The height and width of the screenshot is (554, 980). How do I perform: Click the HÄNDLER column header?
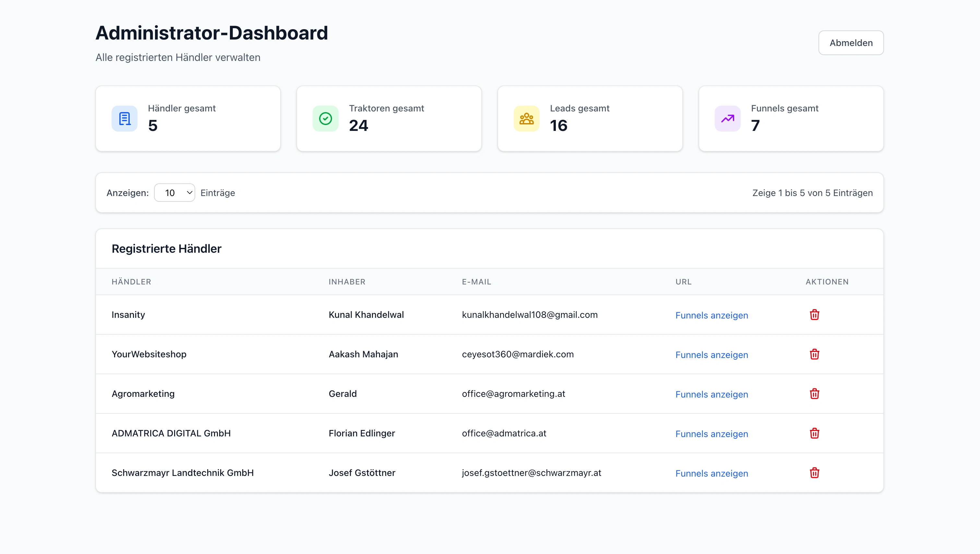pyautogui.click(x=131, y=282)
